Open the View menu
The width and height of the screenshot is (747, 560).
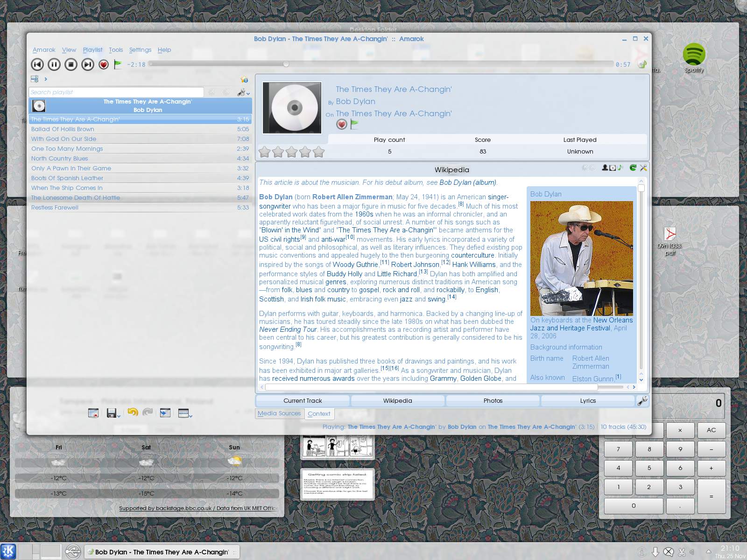pos(69,50)
